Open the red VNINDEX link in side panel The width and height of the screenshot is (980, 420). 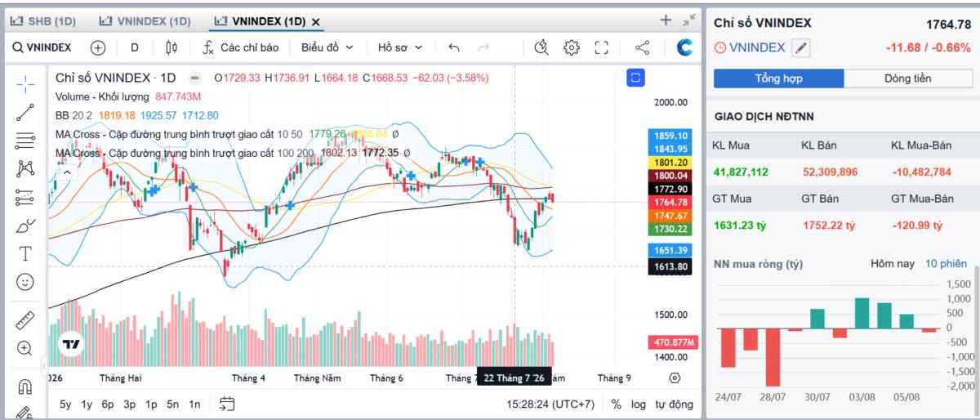point(757,48)
